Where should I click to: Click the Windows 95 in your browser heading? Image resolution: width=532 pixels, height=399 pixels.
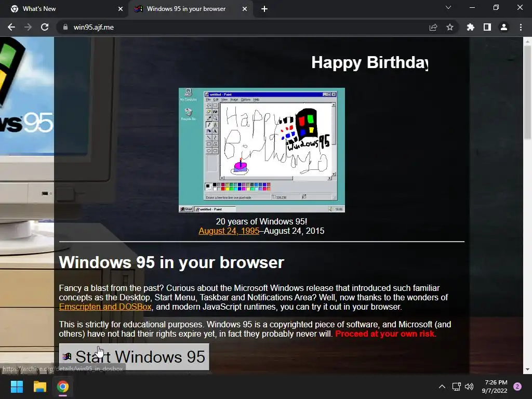[x=171, y=262]
